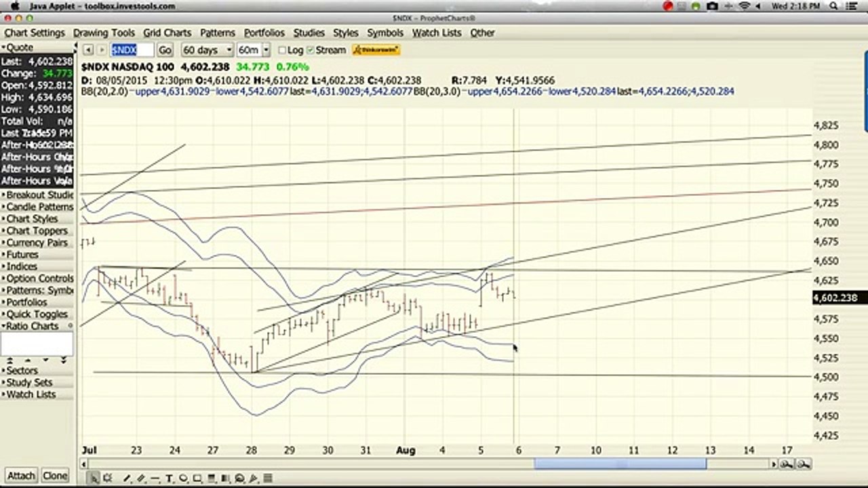Screen dimensions: 868x488
Task: Click the striped bars tool beside rectangle tool
Action: pos(212,479)
